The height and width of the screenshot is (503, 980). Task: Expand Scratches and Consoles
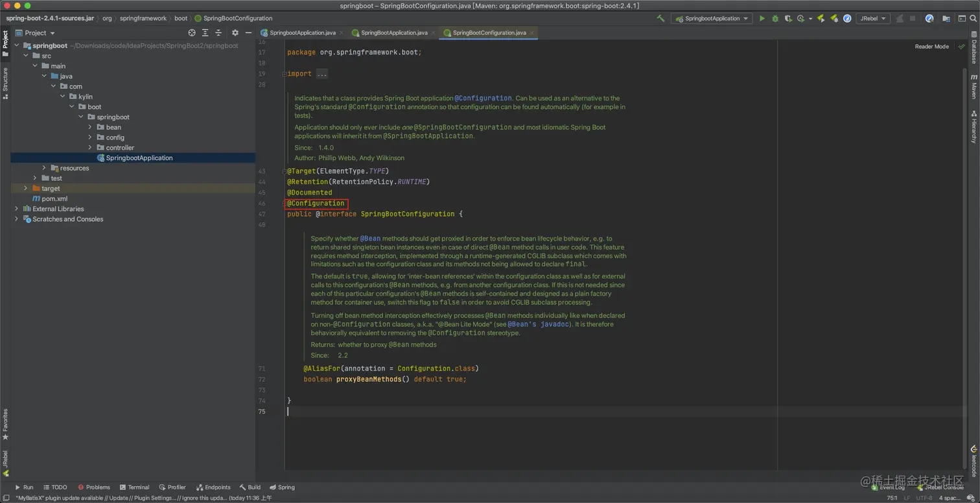[17, 219]
